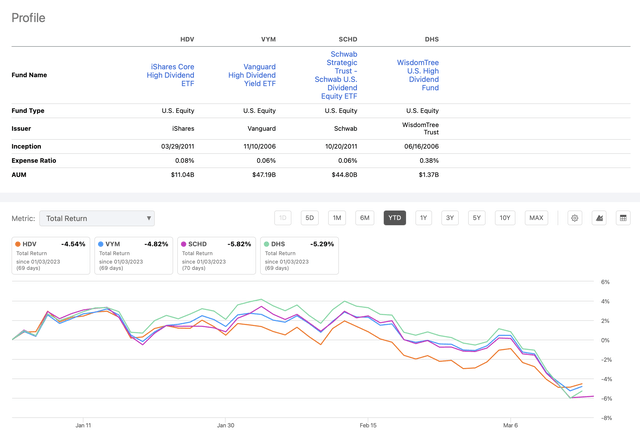Choose the 5Y range button
The height and width of the screenshot is (441, 640).
pos(477,218)
